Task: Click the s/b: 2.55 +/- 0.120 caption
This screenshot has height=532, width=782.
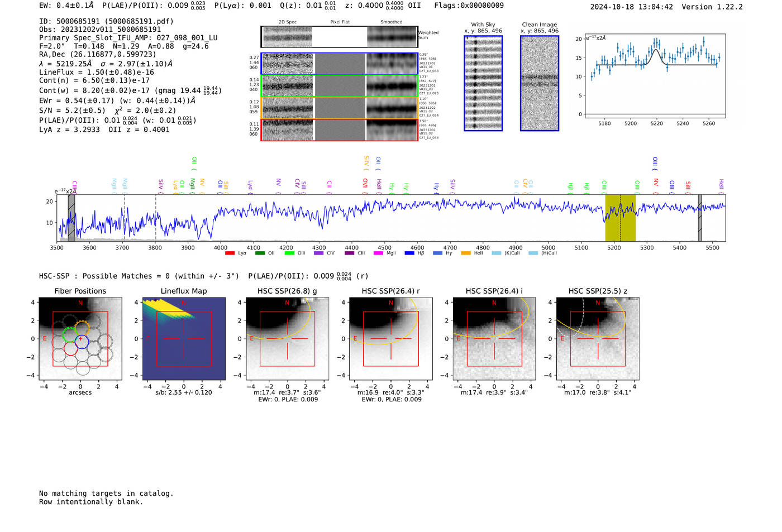Action: tap(184, 392)
